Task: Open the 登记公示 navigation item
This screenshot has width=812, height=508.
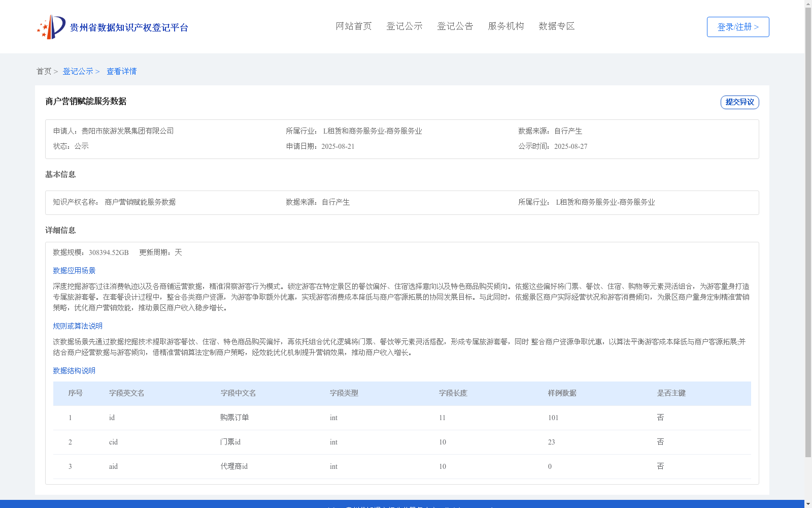Action: point(404,26)
